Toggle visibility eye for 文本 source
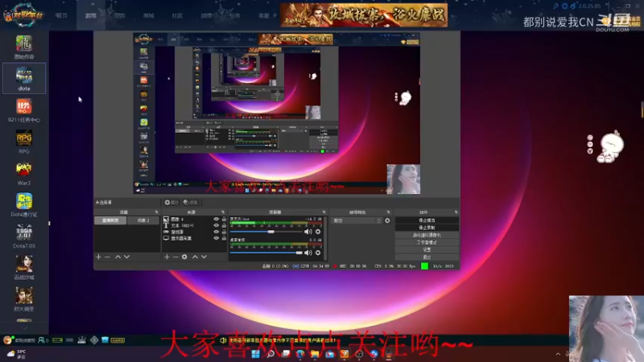The height and width of the screenshot is (362, 644). click(217, 226)
